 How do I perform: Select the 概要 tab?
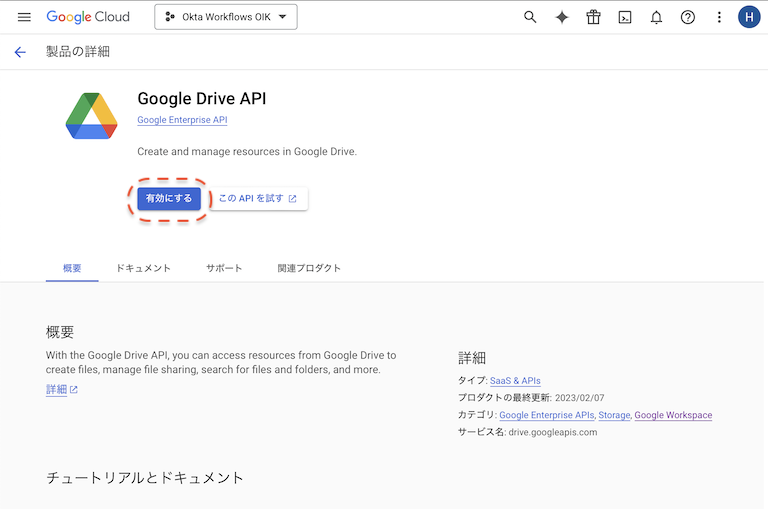coord(72,268)
